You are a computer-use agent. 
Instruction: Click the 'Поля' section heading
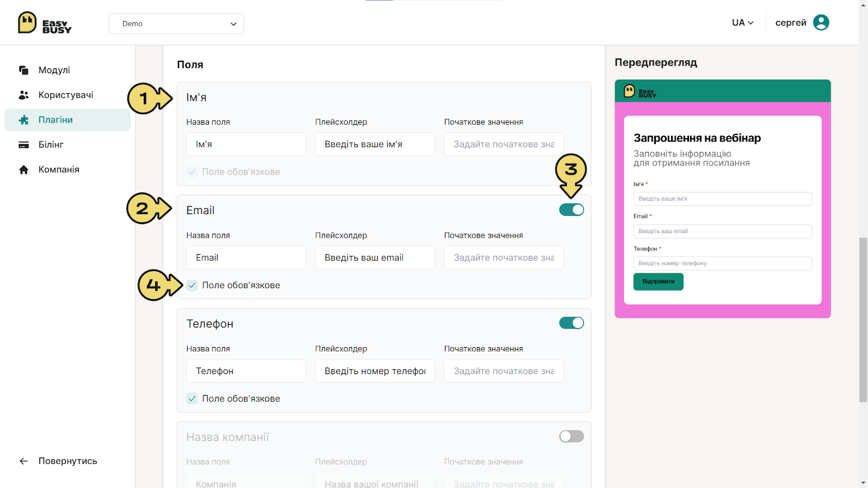(x=190, y=65)
